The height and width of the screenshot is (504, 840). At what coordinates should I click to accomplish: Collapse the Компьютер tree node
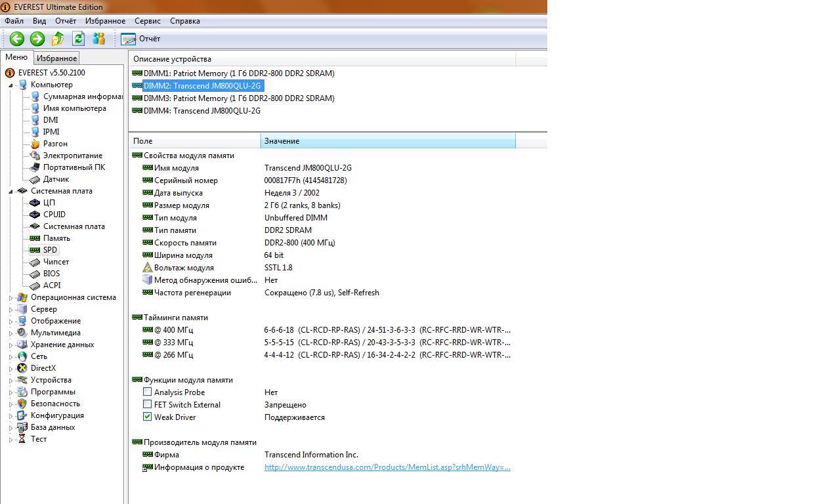pos(11,85)
